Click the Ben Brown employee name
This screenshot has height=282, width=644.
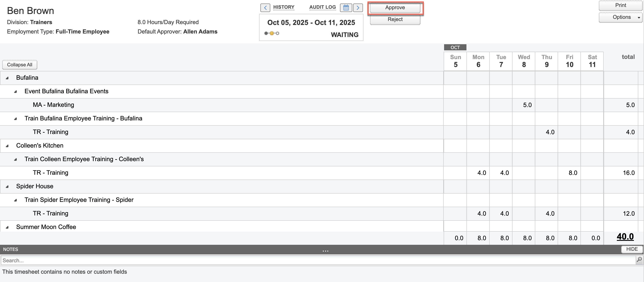(x=30, y=11)
